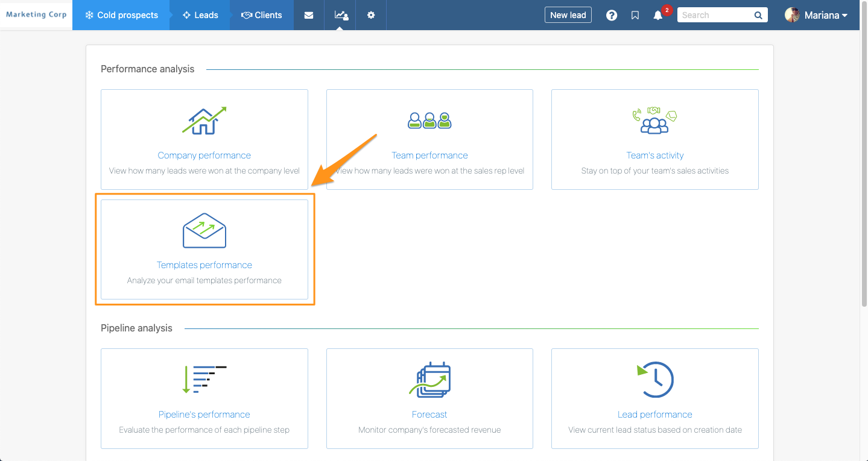Click the Lead performance clock icon
The height and width of the screenshot is (461, 868).
[x=655, y=380]
